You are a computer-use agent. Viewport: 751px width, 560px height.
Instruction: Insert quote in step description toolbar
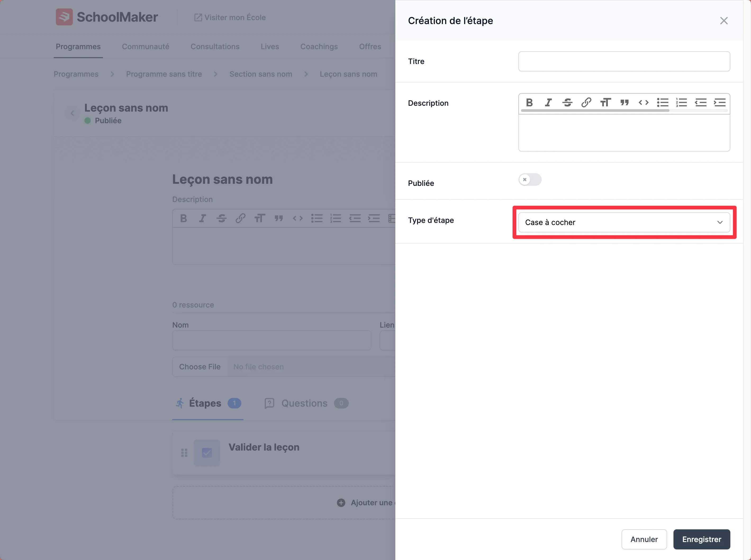[x=625, y=102]
